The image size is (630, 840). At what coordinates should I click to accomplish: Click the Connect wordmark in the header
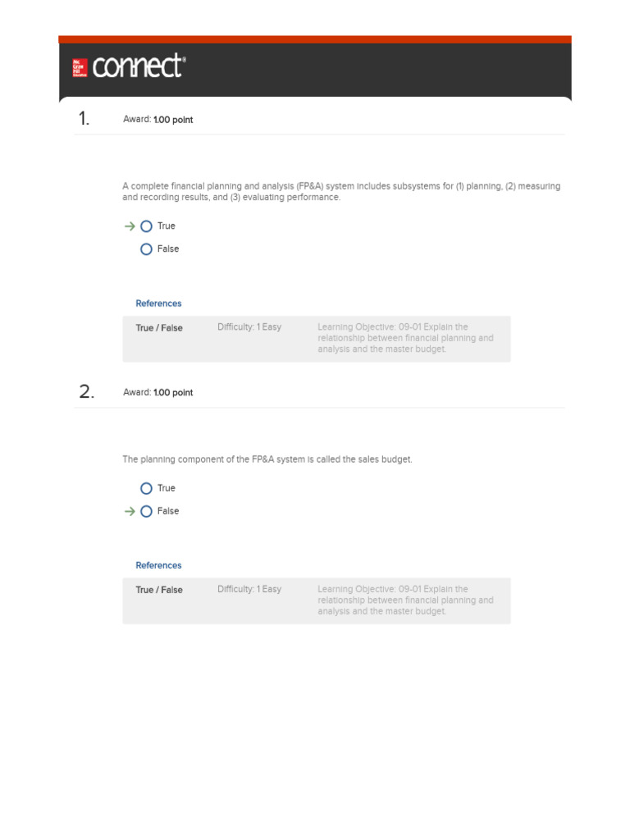click(x=139, y=66)
